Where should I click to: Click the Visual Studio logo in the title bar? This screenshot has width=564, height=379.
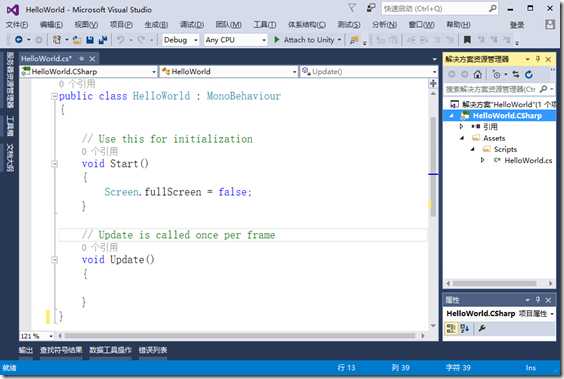tap(13, 10)
